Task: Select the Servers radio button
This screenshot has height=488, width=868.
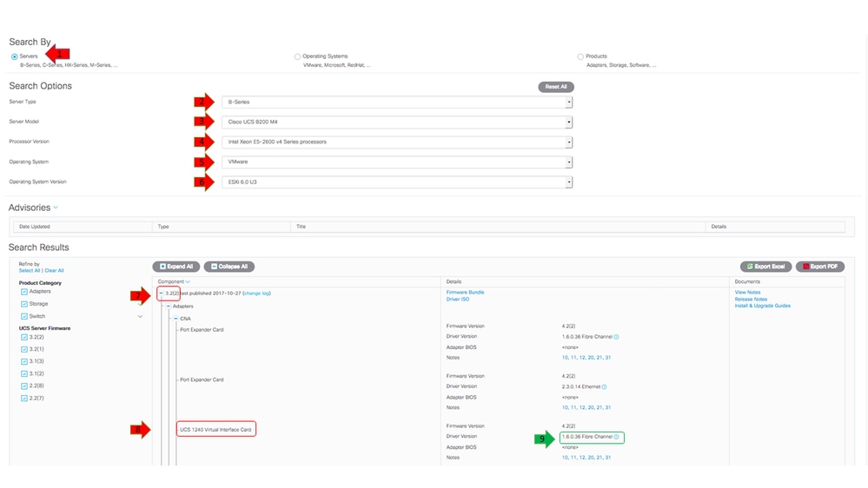Action: 15,56
